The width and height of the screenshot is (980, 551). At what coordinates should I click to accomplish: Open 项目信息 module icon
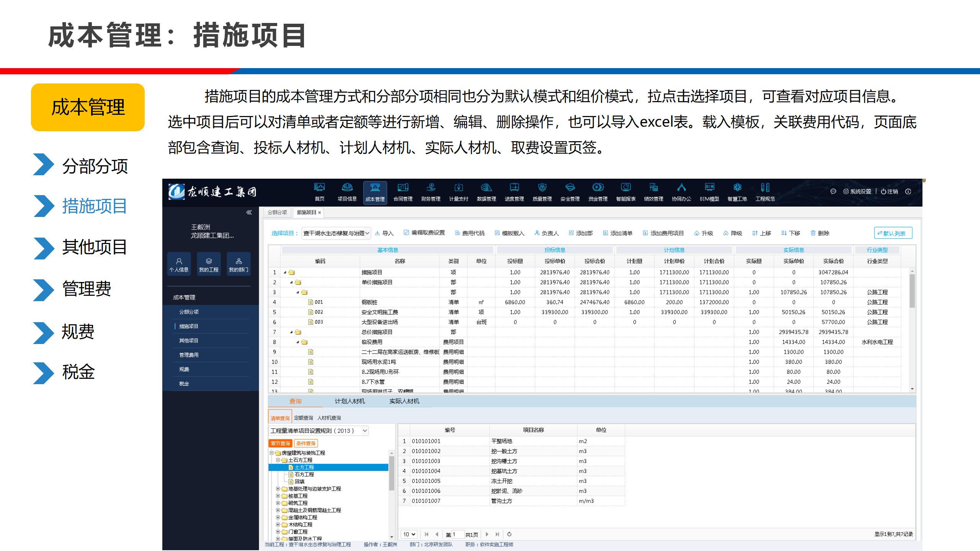347,192
